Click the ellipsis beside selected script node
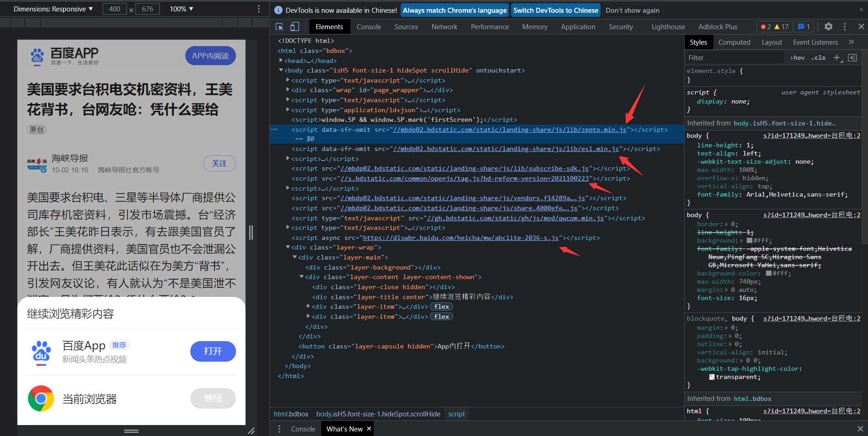Screen dimensions: 868x436 click(274, 130)
